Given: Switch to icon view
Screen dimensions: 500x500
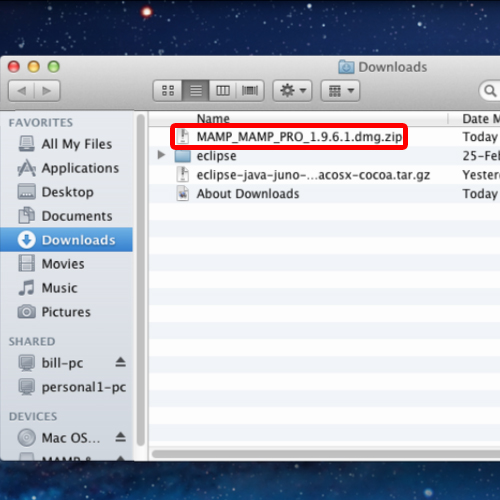Looking at the screenshot, I should pyautogui.click(x=168, y=90).
